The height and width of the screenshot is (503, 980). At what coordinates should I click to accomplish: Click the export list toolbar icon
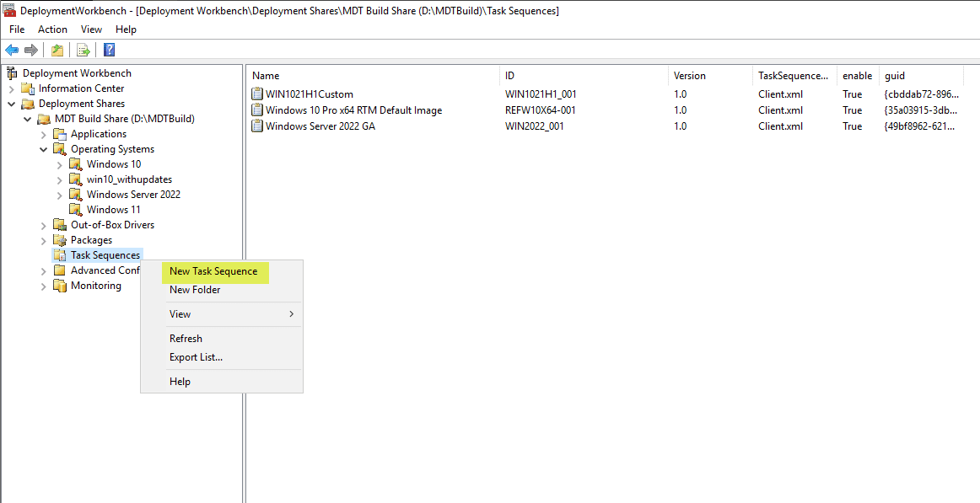[x=83, y=49]
